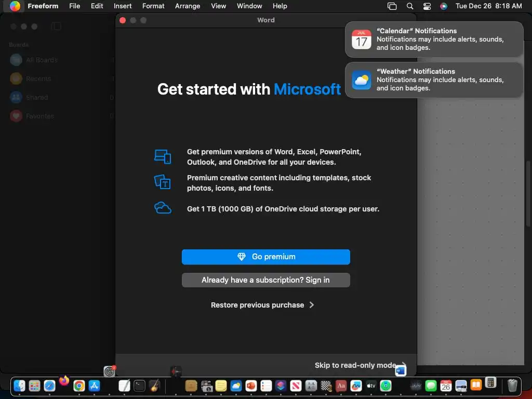Select Shared in Freeform sidebar
532x399 pixels.
(37, 97)
